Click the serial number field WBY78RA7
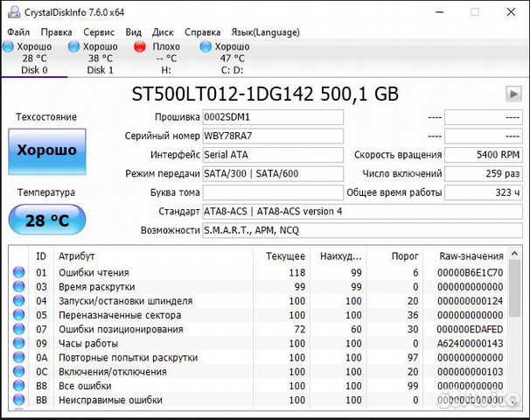This screenshot has width=530, height=420. tap(273, 136)
